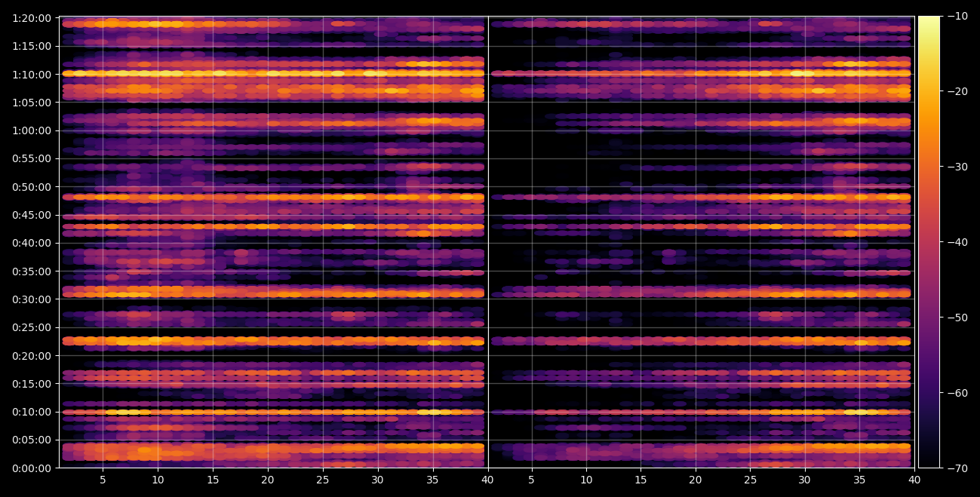
Task: Select the x-axis label 25 under the left heatmap
Action: [x=323, y=480]
